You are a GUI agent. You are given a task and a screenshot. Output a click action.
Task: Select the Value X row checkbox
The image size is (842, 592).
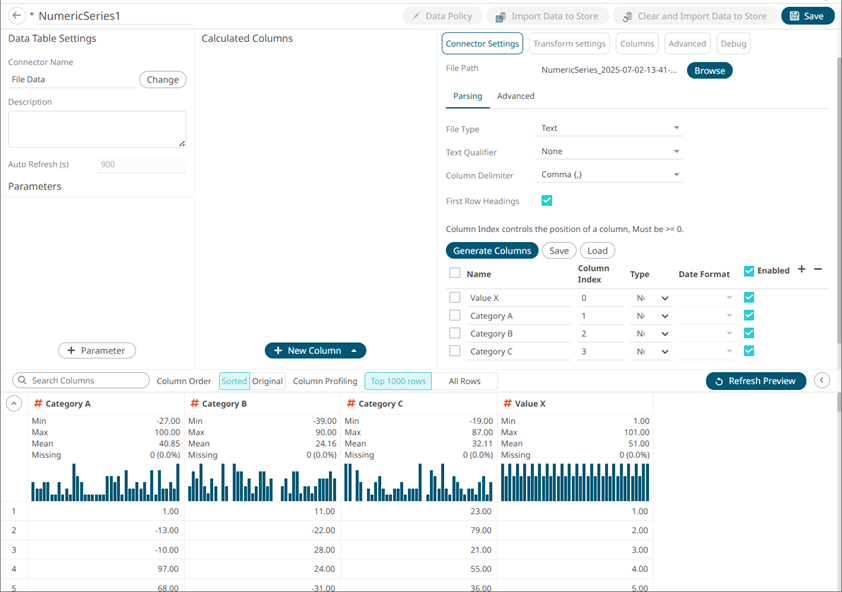455,298
